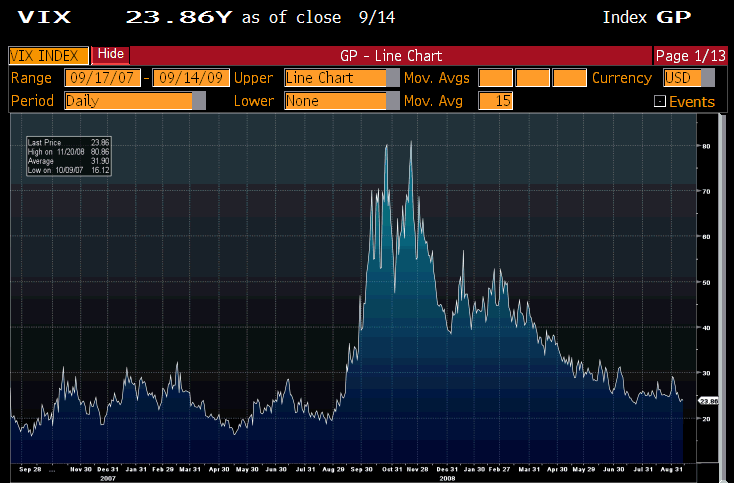The width and height of the screenshot is (734, 483).
Task: Expand the Upper chart type dropdown
Action: 392,78
